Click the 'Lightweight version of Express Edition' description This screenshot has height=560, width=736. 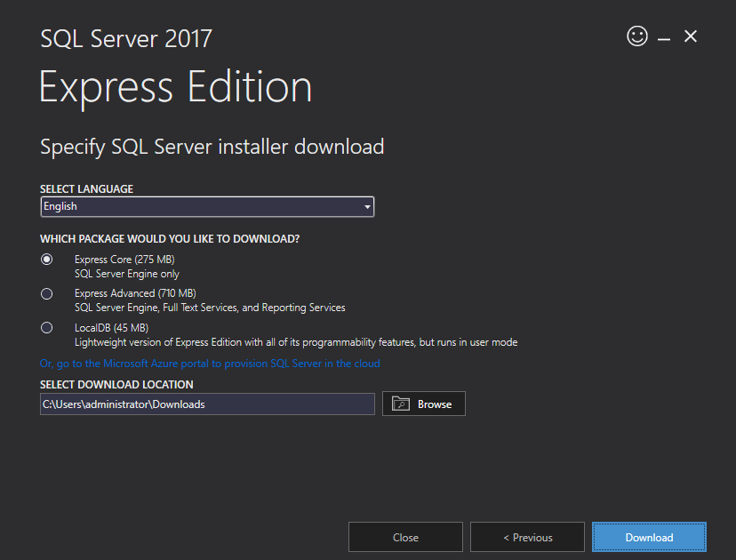tap(296, 342)
